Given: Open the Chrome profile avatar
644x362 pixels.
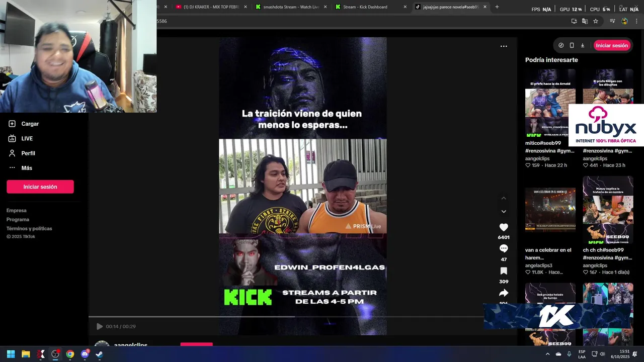Looking at the screenshot, I should point(624,21).
